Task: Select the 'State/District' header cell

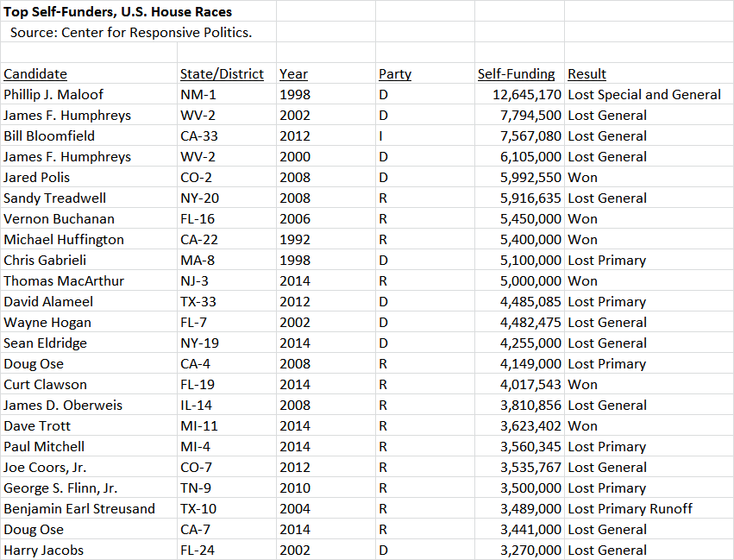Action: point(227,73)
